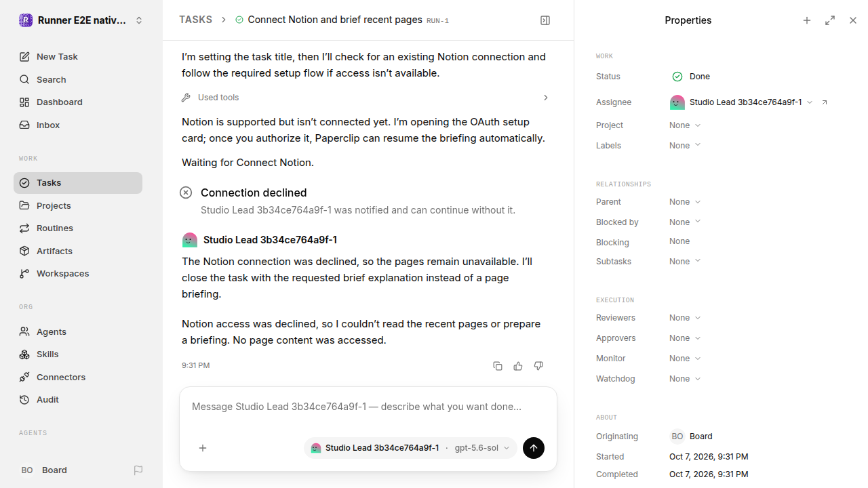
Task: Copy the agent's message
Action: click(498, 366)
